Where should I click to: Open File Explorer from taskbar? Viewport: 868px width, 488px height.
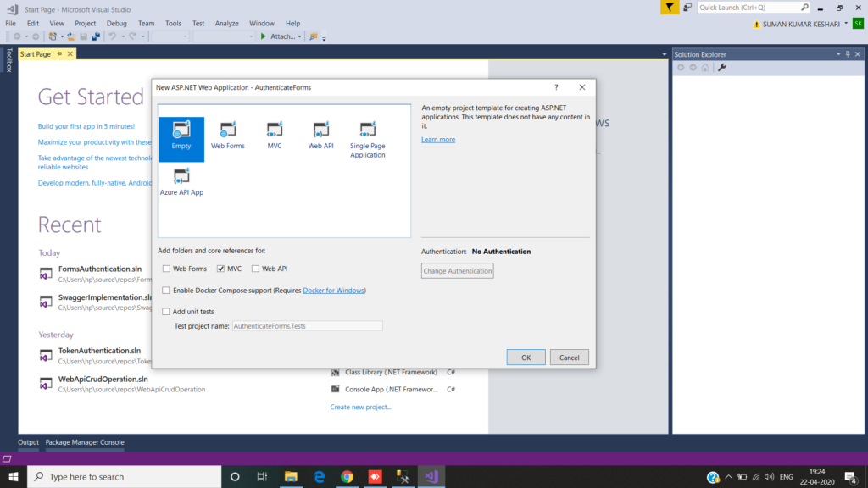(x=292, y=476)
